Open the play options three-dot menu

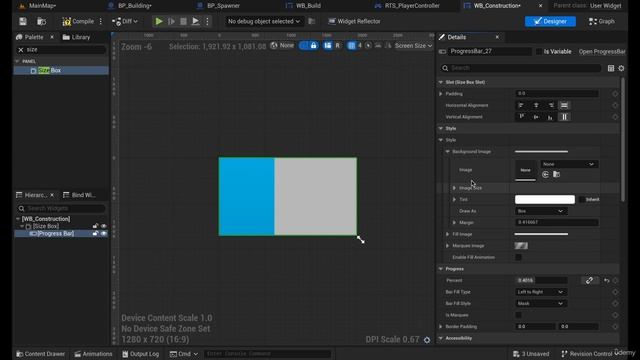(207, 21)
